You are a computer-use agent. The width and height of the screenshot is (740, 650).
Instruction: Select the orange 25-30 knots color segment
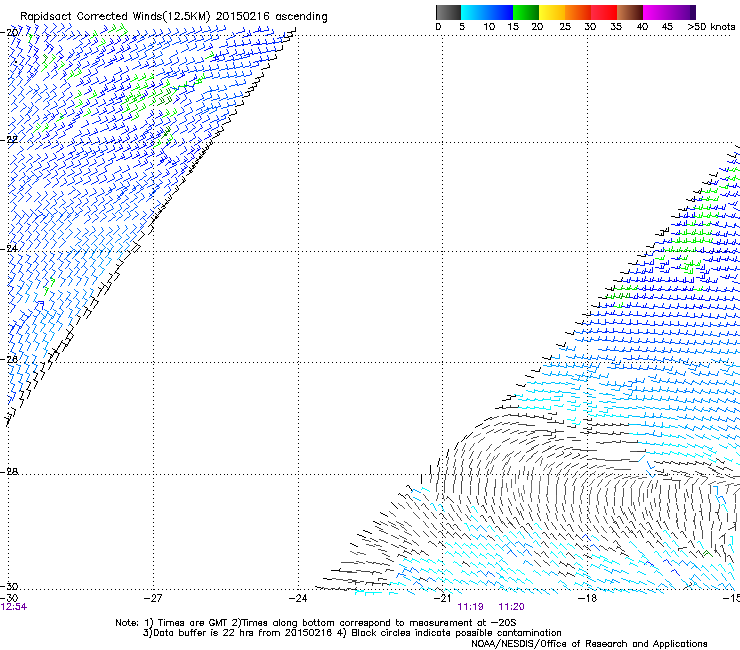point(578,12)
